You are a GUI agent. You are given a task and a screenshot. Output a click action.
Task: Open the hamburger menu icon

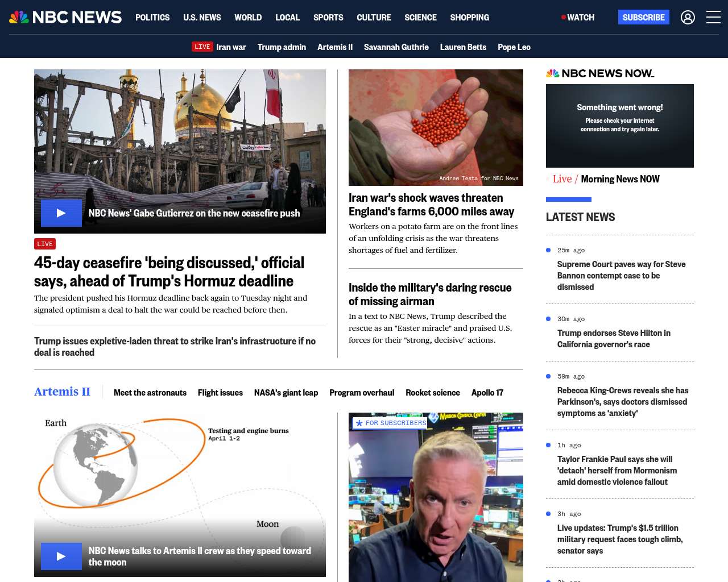coord(713,18)
